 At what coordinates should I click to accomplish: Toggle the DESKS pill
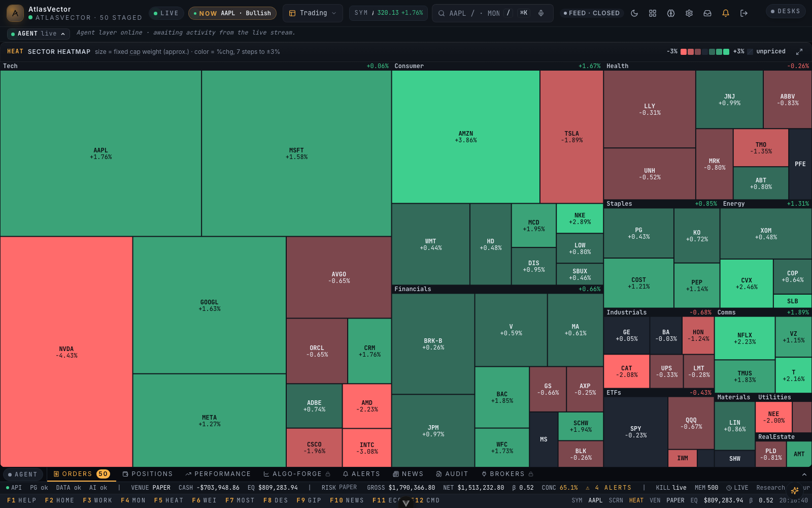tap(786, 11)
